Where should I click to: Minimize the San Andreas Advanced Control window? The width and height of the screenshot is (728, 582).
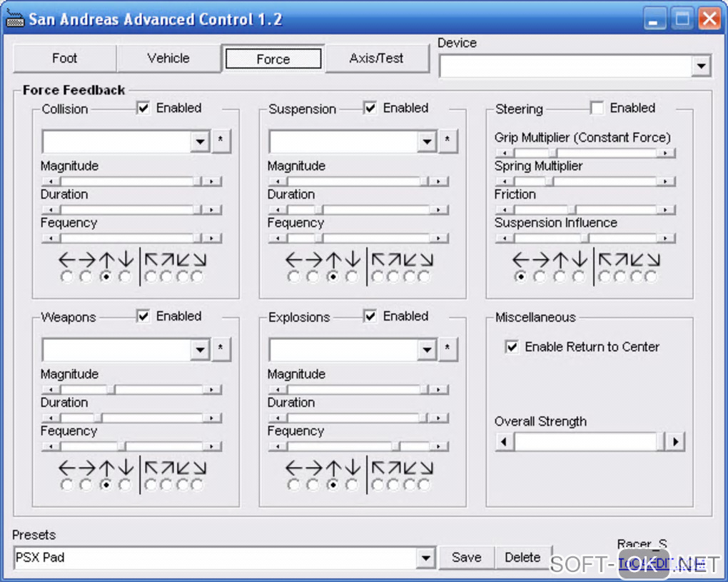[x=654, y=19]
